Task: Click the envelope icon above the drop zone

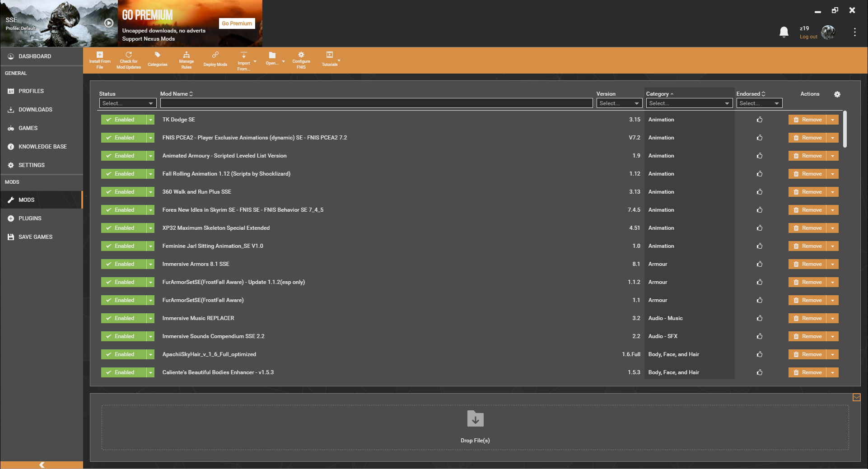Action: (856, 397)
